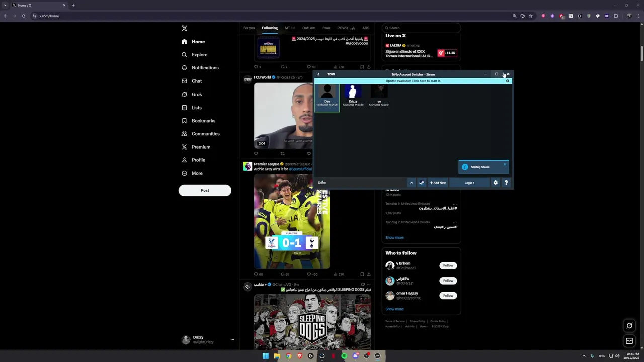Image resolution: width=644 pixels, height=362 pixels.
Task: Open more options on ChampVG post
Action: 369,284
